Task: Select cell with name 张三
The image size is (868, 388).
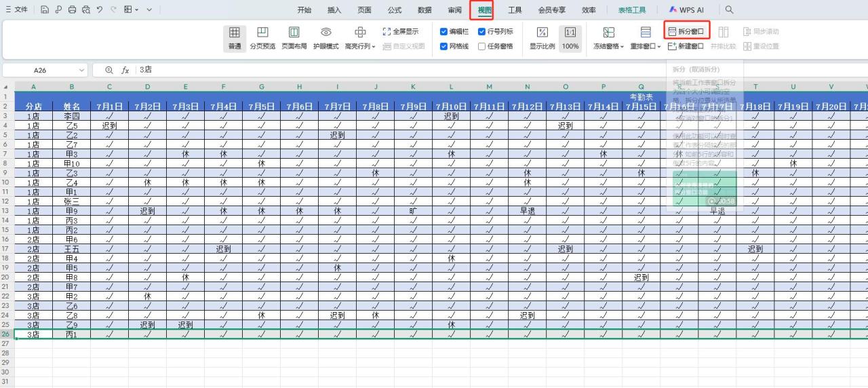Action: click(x=71, y=201)
